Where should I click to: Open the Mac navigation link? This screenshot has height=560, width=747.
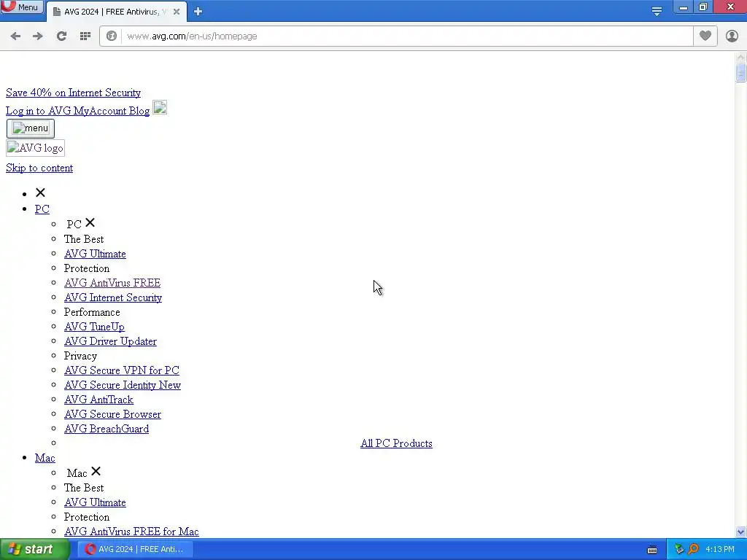(x=44, y=458)
